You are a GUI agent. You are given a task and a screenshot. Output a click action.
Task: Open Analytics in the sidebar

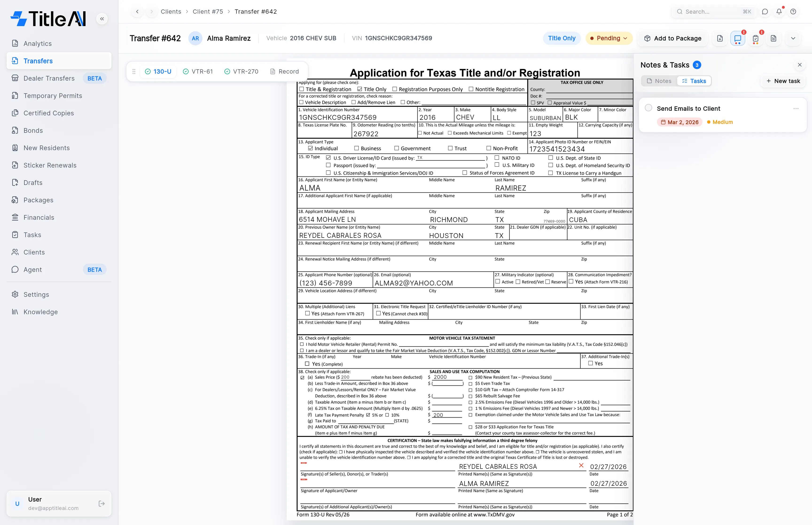click(59, 44)
